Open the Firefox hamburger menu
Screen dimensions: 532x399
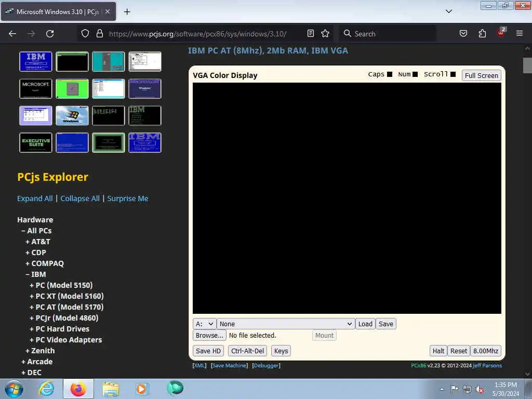coord(520,33)
